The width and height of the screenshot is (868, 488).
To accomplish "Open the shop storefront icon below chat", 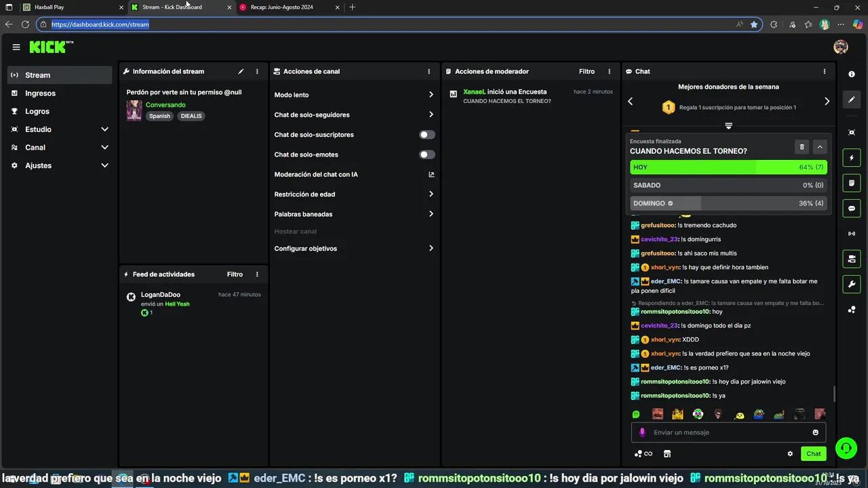I will tap(667, 454).
